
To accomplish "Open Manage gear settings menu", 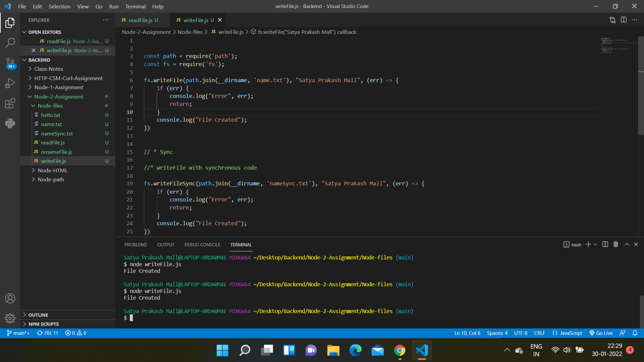I will click(x=10, y=318).
